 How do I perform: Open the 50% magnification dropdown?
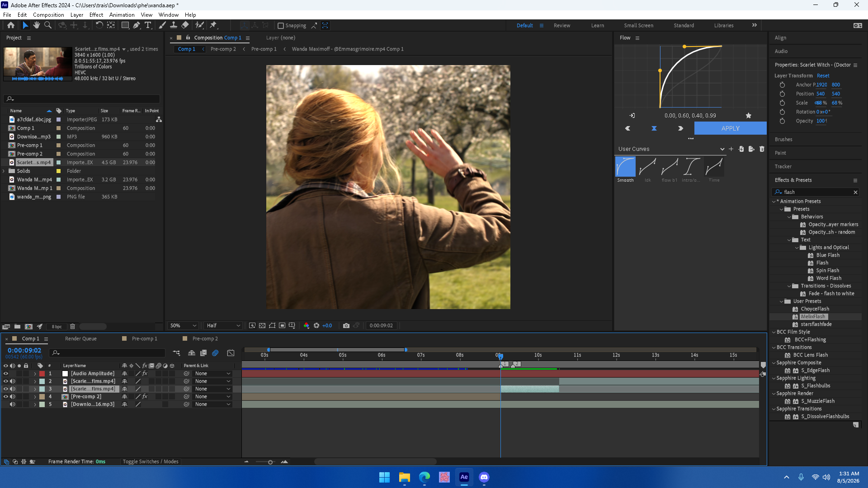click(183, 325)
